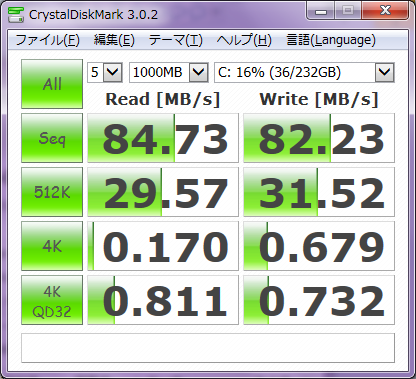Open the ファイル(F) menu
The image size is (416, 379).
coord(47,40)
